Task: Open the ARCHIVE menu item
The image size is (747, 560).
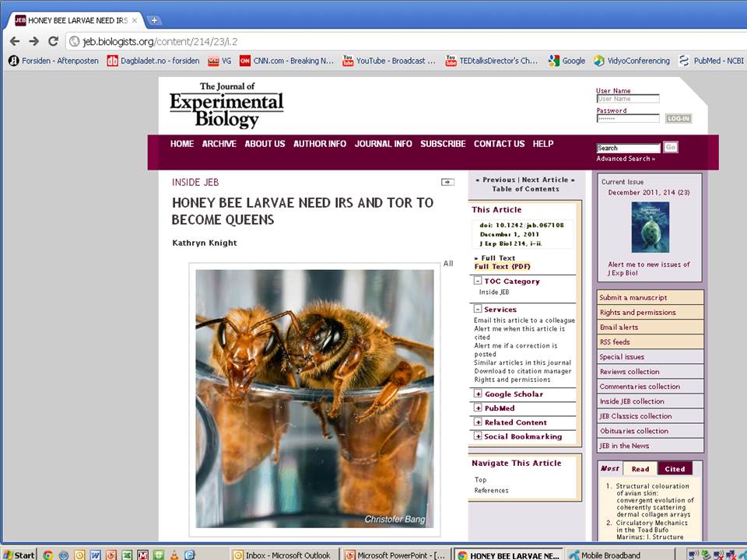Action: pyautogui.click(x=219, y=144)
